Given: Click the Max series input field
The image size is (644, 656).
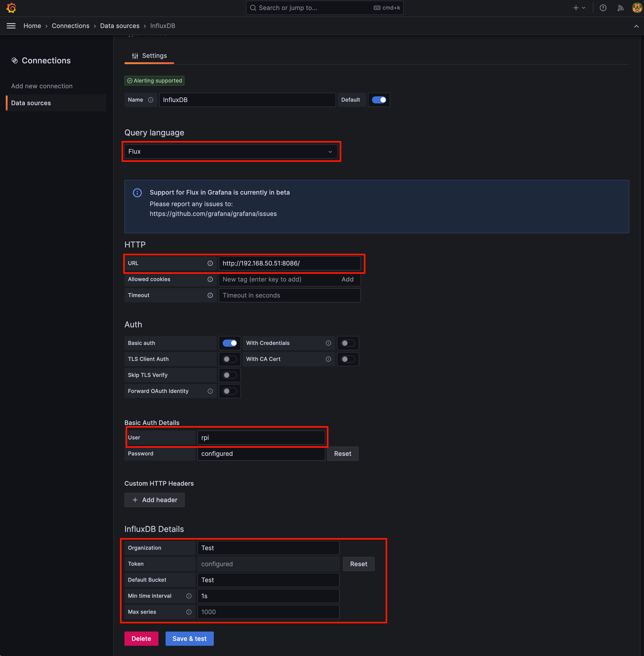Looking at the screenshot, I should click(x=268, y=612).
